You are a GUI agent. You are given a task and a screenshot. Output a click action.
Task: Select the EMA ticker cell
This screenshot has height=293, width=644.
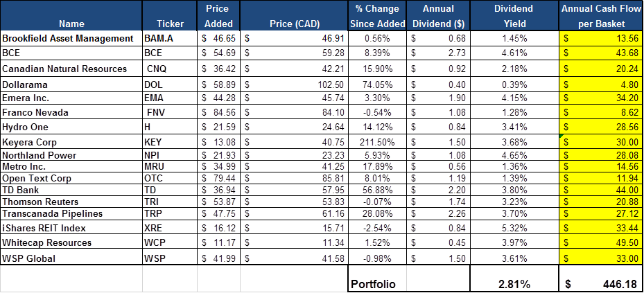[x=170, y=98]
